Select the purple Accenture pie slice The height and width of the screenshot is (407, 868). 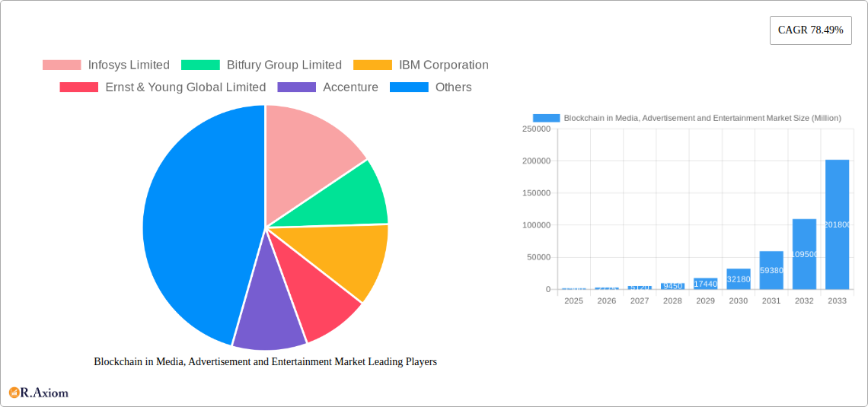click(266, 320)
